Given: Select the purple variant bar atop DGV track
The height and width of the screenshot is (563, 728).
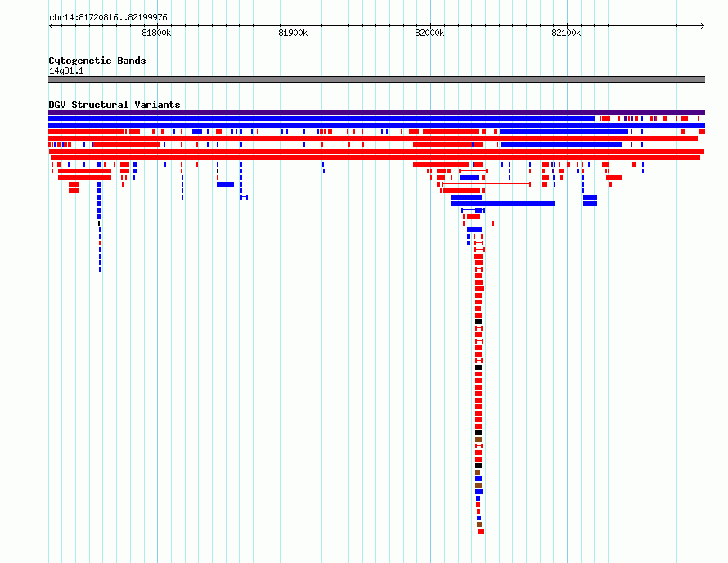Looking at the screenshot, I should click(x=376, y=112).
